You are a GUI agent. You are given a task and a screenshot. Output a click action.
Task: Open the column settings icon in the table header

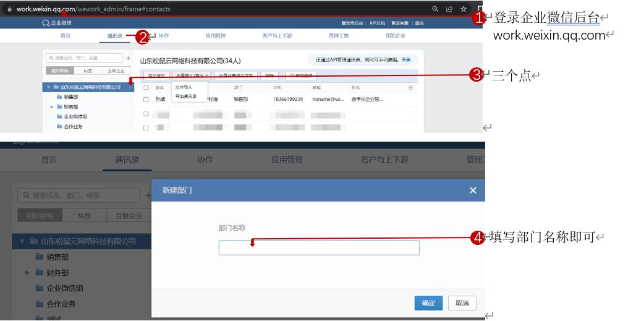pyautogui.click(x=411, y=88)
